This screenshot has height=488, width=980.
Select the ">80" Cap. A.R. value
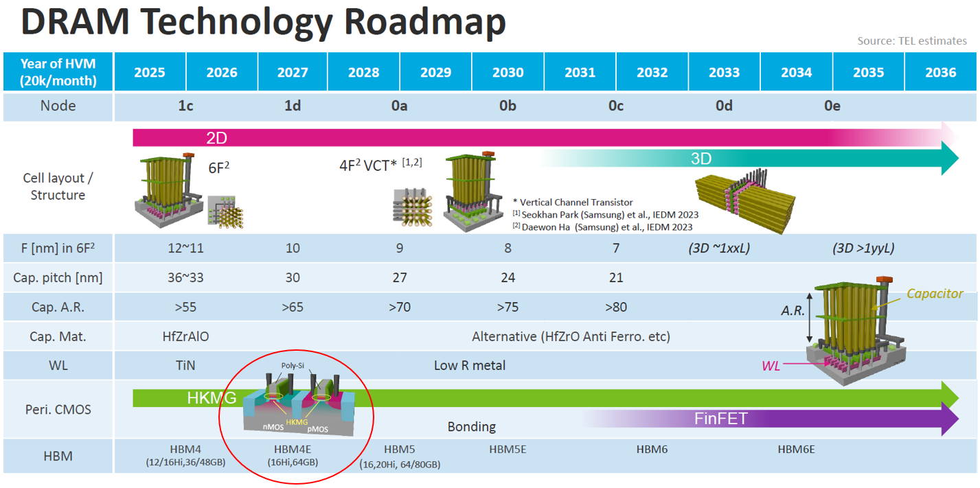coord(616,307)
